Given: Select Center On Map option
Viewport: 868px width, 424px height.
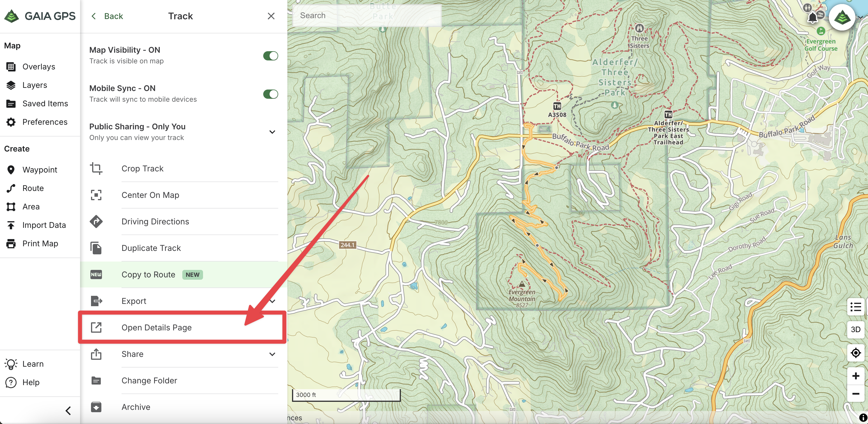Looking at the screenshot, I should (184, 195).
